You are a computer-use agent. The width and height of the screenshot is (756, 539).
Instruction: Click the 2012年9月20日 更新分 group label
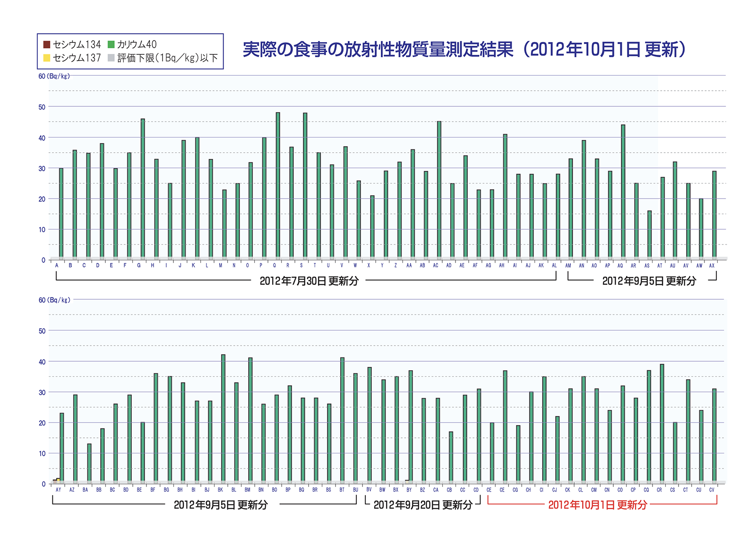point(423,505)
